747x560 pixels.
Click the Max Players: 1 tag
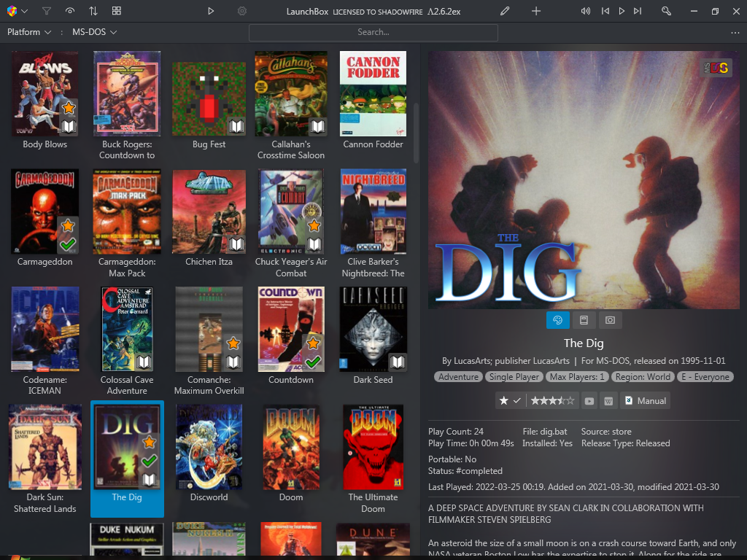577,377
